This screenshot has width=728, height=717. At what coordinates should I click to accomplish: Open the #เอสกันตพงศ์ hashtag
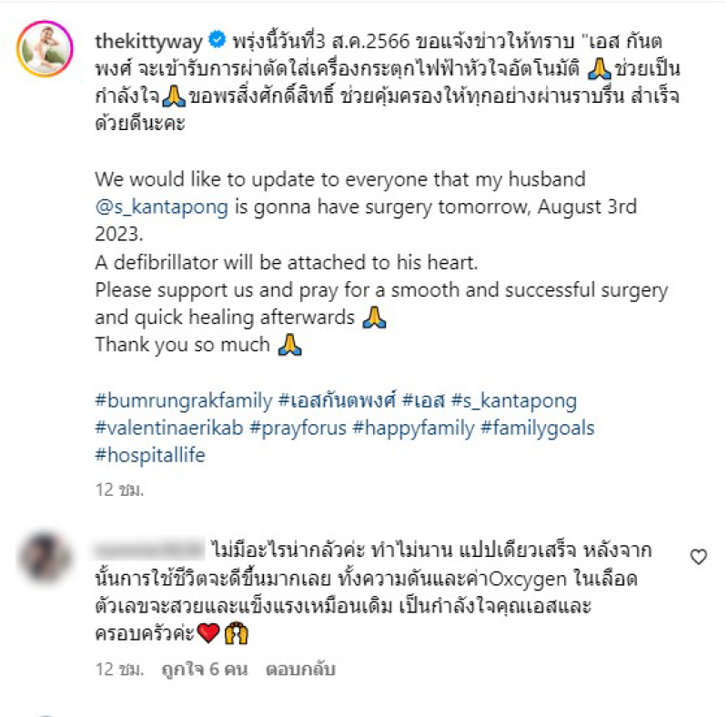click(x=337, y=399)
